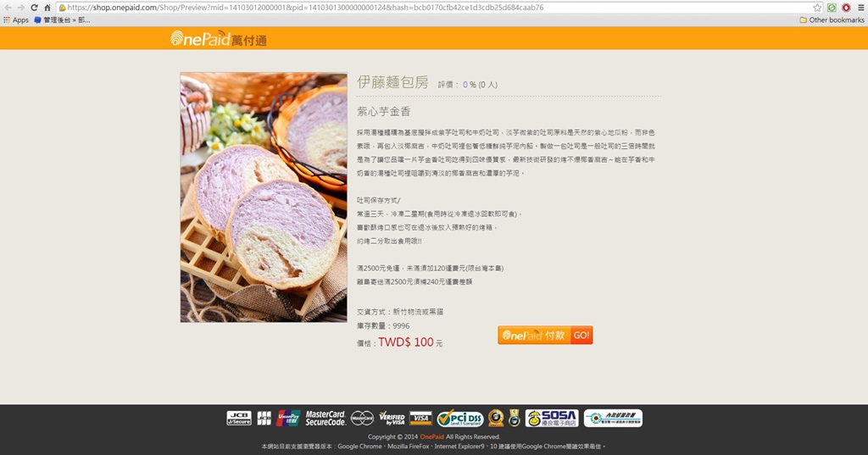Image resolution: width=868 pixels, height=455 pixels.
Task: Bookmark this page with the star icon
Action: (x=817, y=8)
